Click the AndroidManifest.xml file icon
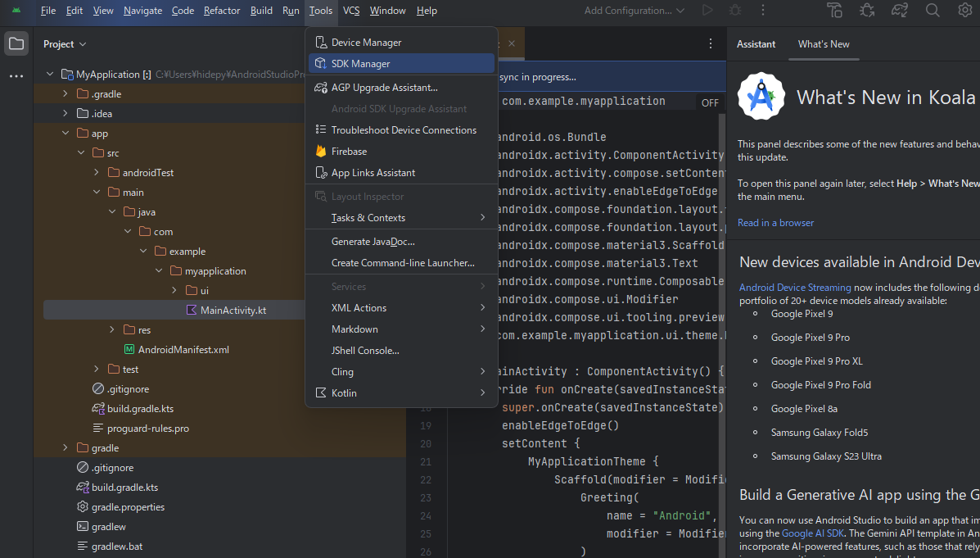Viewport: 980px width, 558px height. pos(129,350)
